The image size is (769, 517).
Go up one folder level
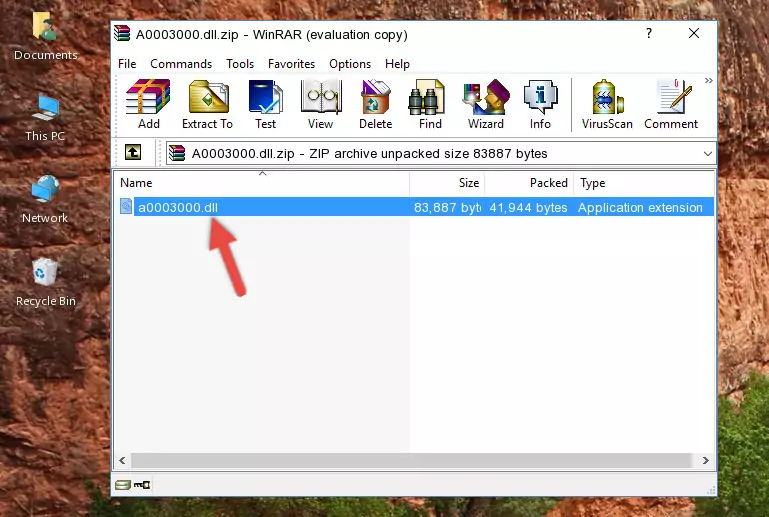tap(133, 153)
